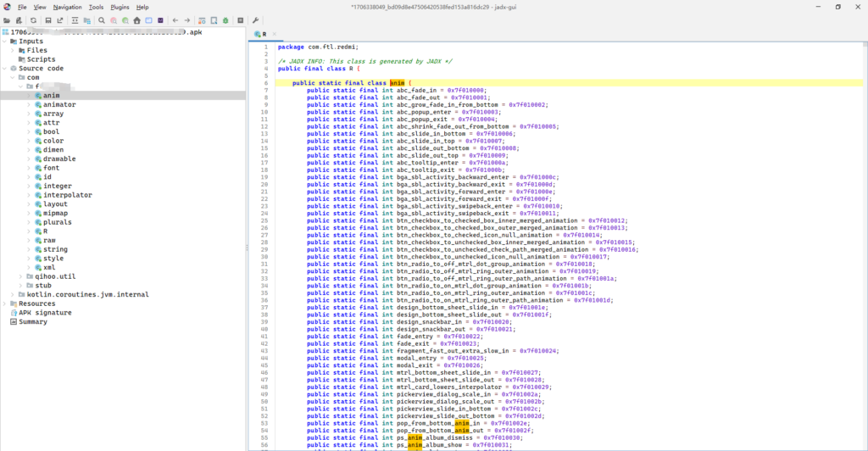
Task: Open Preferences with the wrench icon
Action: pyautogui.click(x=256, y=19)
